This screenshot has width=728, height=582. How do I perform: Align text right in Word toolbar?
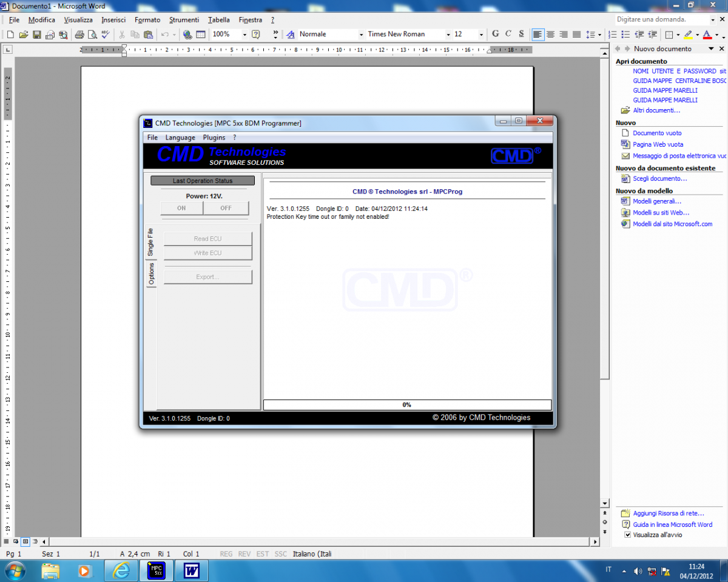coord(564,35)
